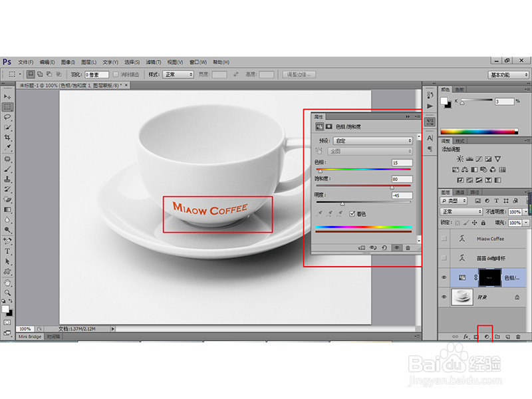Open the 填充 fill arrow dropdown
The height and width of the screenshot is (399, 532).
pos(526,223)
